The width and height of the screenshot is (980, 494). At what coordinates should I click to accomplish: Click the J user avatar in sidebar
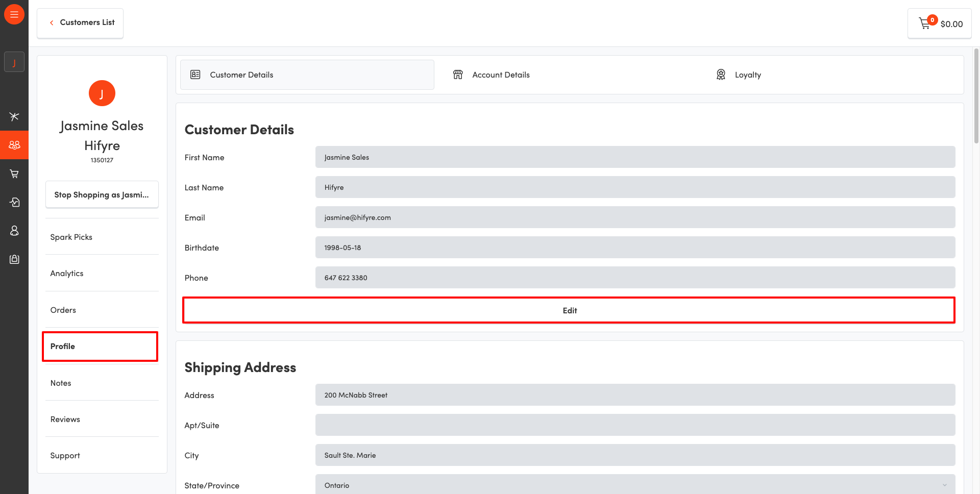(14, 62)
